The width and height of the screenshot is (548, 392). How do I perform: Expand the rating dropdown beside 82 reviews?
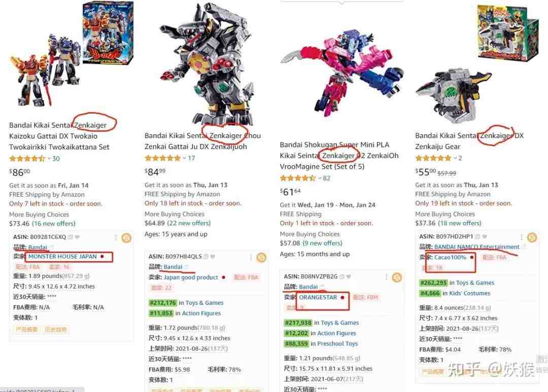(x=320, y=178)
